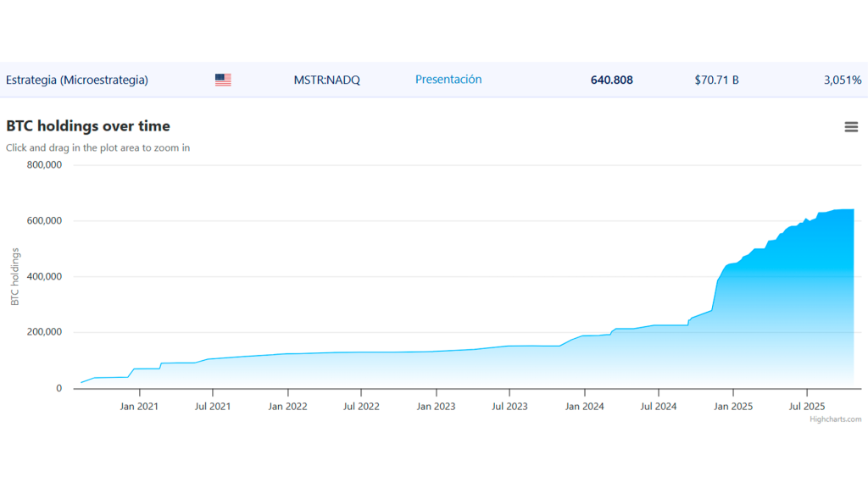Click the zoom instructions subtitle text
The image size is (868, 488).
[x=97, y=147]
